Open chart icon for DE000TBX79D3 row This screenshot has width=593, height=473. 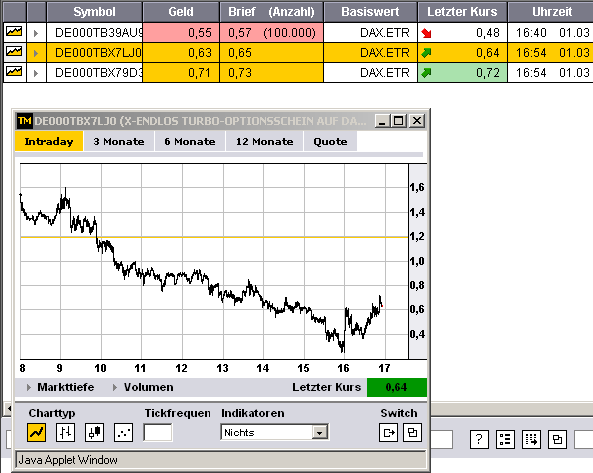[x=14, y=72]
